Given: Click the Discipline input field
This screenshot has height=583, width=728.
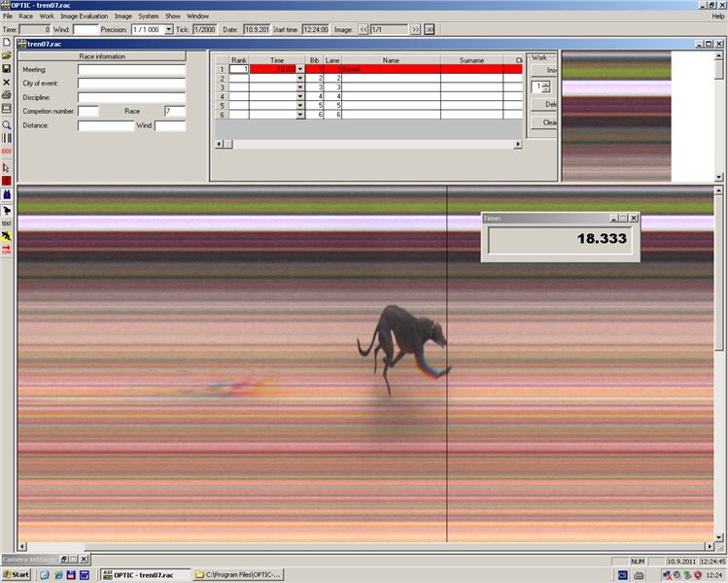Looking at the screenshot, I should (132, 97).
